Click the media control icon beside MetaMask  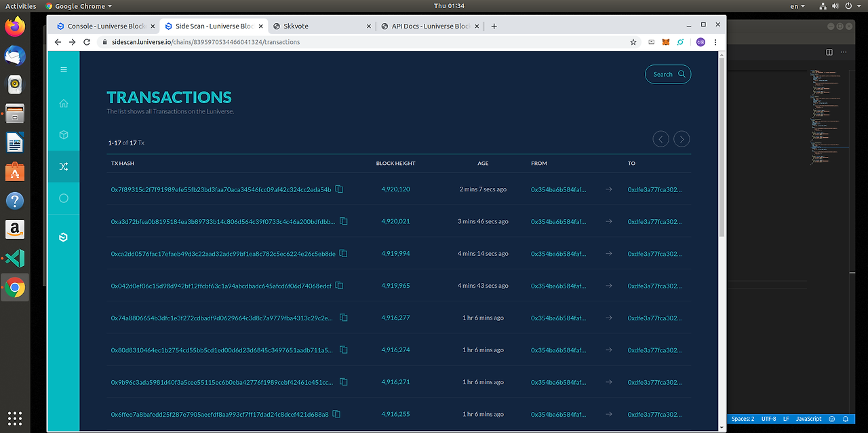pyautogui.click(x=652, y=42)
